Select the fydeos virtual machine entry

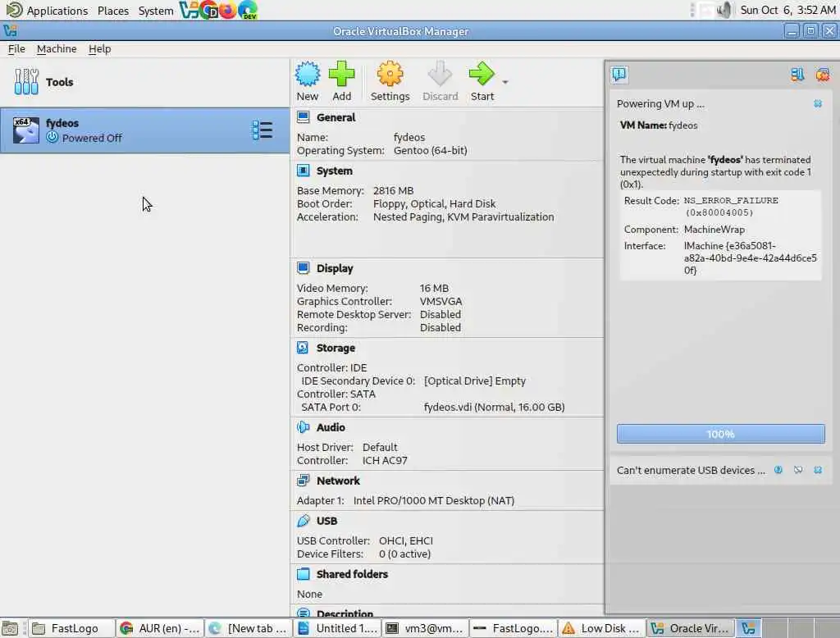pos(144,130)
